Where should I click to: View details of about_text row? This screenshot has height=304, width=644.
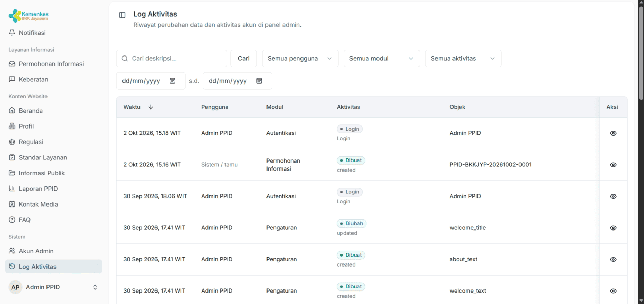[613, 260]
